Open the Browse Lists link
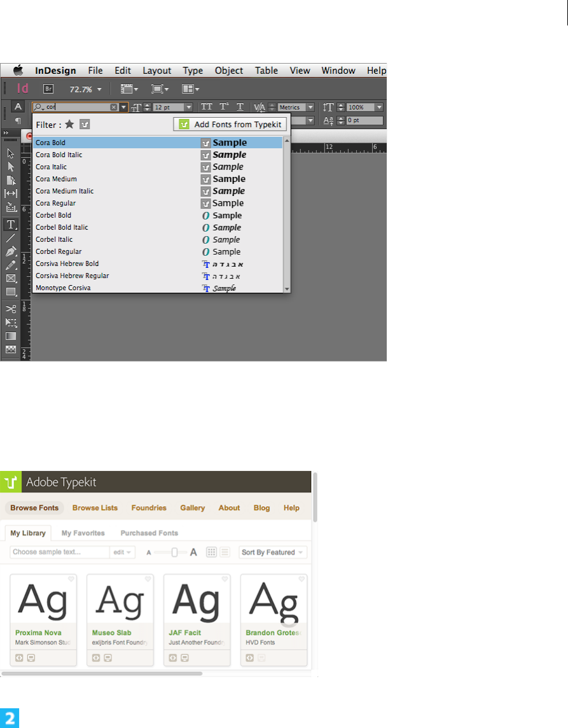 pos(95,508)
